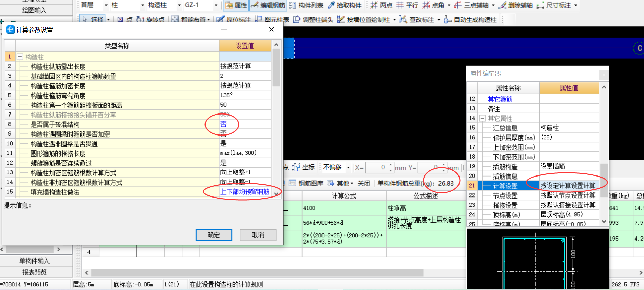Click the 计算参数设置 dialog title icon
644x290 pixels.
[x=10, y=29]
